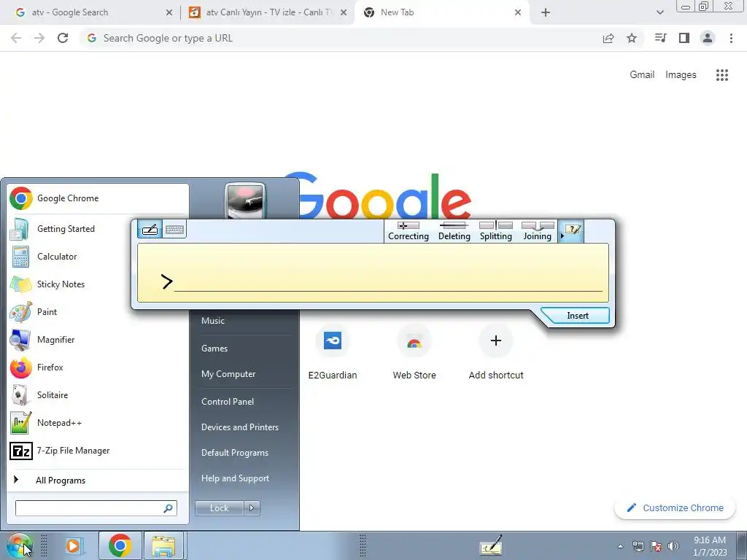This screenshot has width=747, height=560.
Task: Click the user account picture in Start menu
Action: click(x=244, y=200)
